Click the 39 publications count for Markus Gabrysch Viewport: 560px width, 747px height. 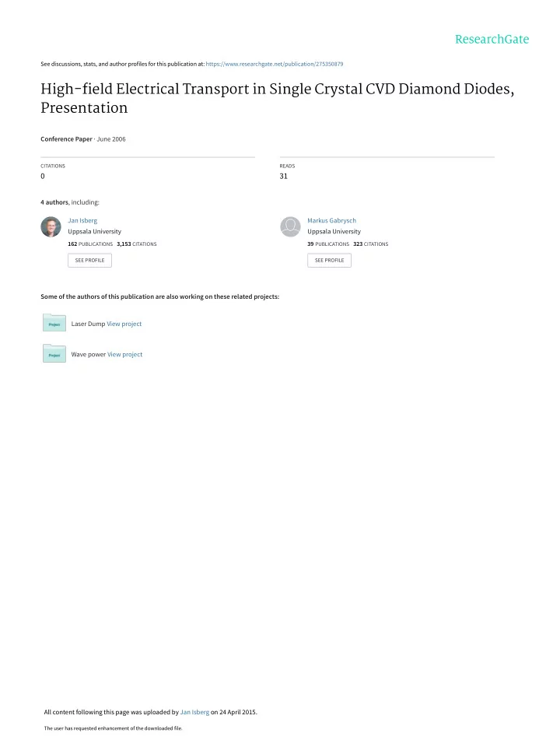point(328,244)
